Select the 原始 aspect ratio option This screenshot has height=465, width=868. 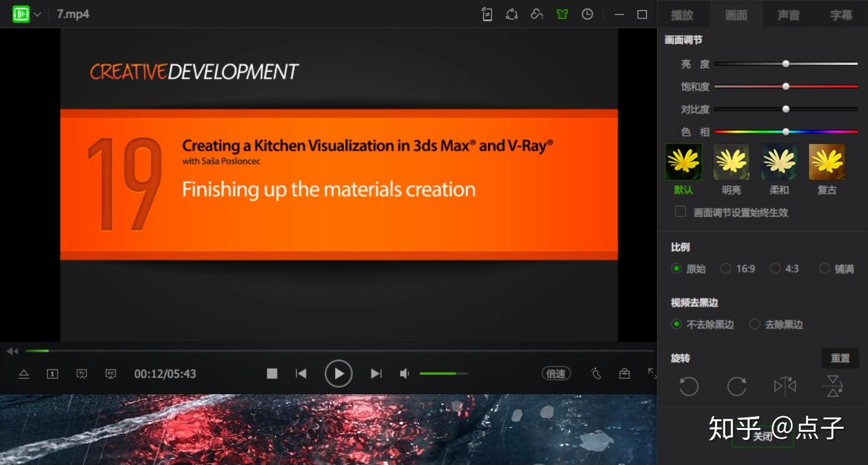676,268
